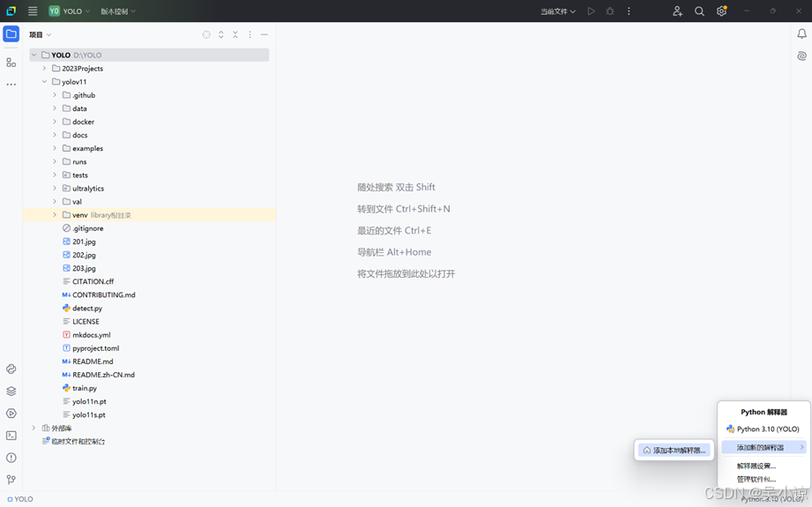The width and height of the screenshot is (812, 507).
Task: Expand the 外部库 node
Action: coord(34,428)
